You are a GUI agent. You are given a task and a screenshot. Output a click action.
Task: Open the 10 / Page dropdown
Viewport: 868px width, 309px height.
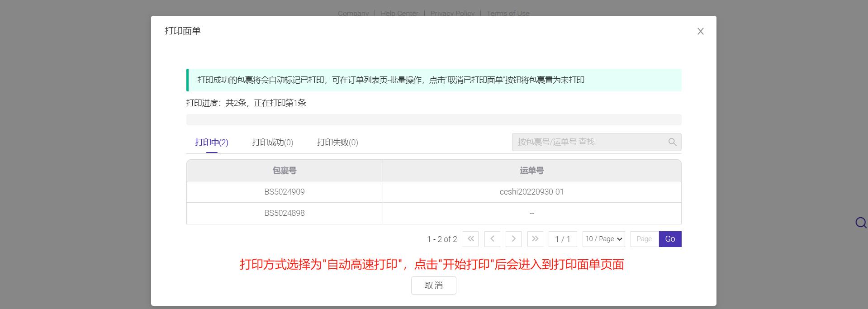[x=603, y=239]
